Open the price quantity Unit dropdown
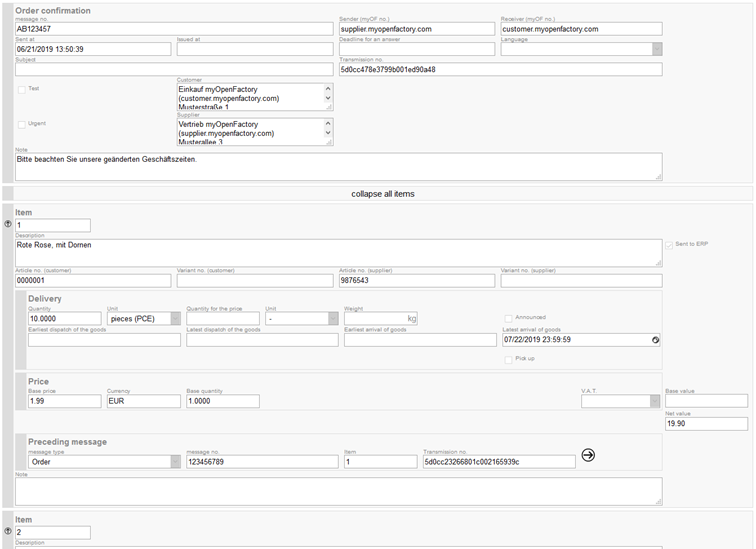This screenshot has width=756, height=549. coord(301,319)
